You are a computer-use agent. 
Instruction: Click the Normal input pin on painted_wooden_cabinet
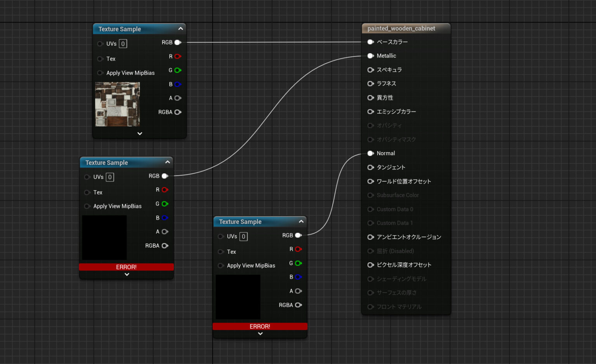click(371, 153)
